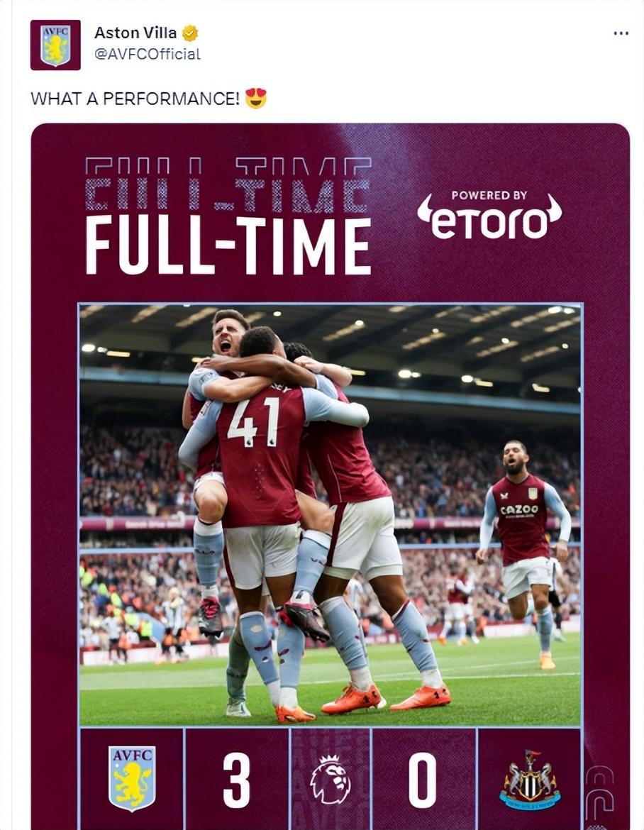This screenshot has width=644, height=830.
Task: Click the home score number 3
Action: [x=237, y=780]
